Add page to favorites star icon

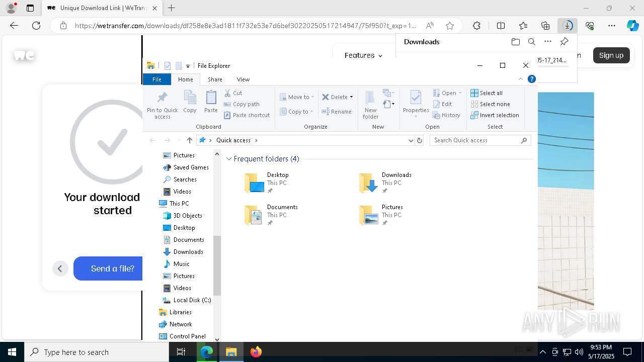pos(450,26)
